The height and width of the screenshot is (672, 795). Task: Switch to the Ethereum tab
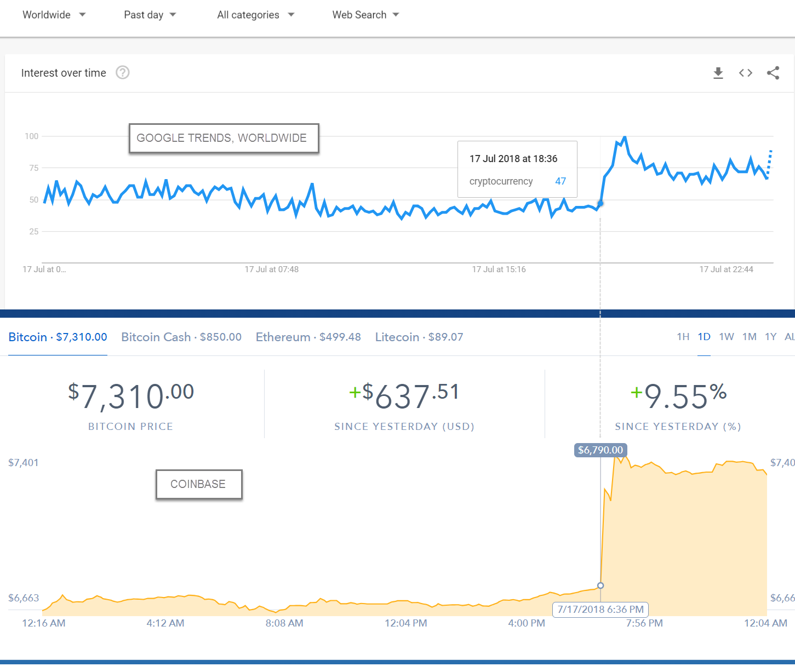tap(308, 337)
